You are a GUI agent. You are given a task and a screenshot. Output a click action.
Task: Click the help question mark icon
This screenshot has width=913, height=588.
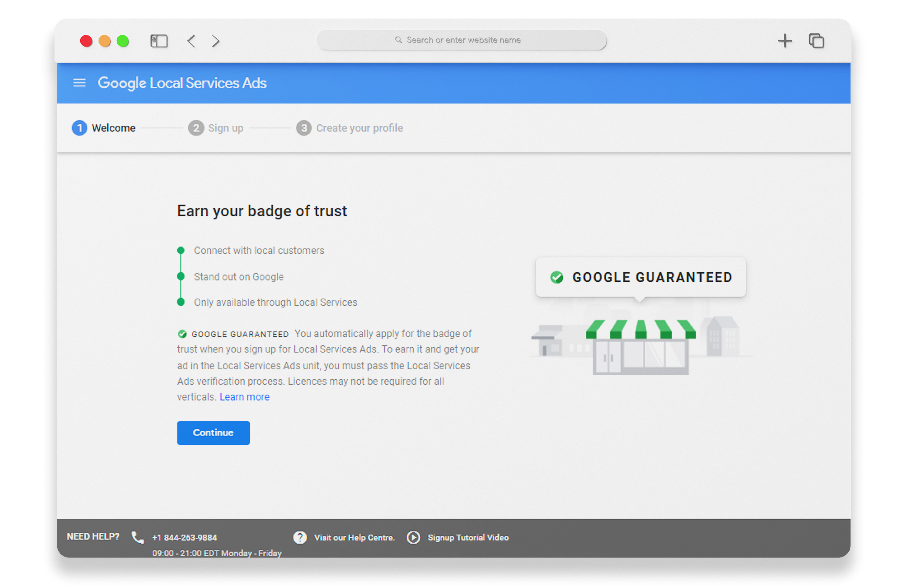coord(300,537)
